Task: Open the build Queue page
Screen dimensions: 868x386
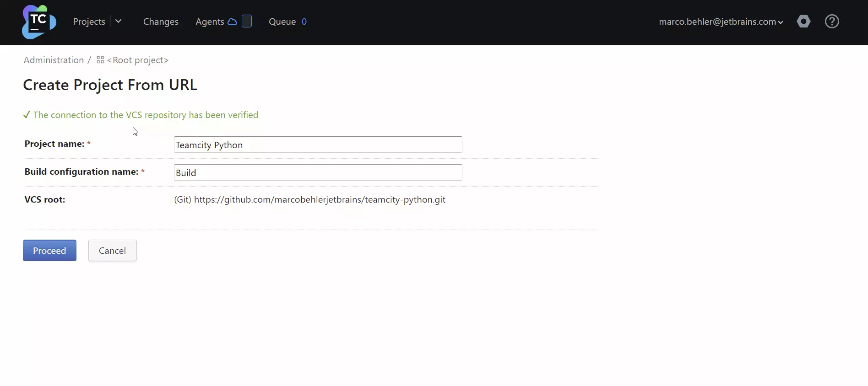Action: pos(282,21)
